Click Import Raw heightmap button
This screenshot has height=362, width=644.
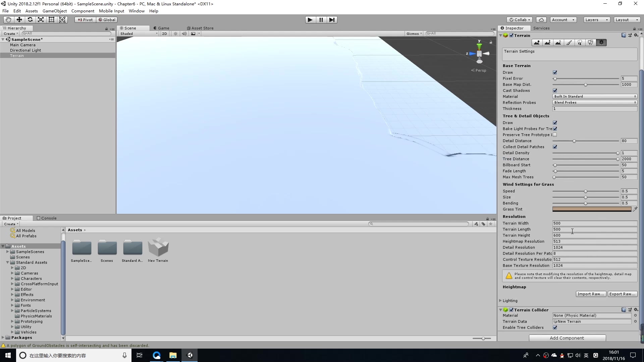tap(591, 294)
